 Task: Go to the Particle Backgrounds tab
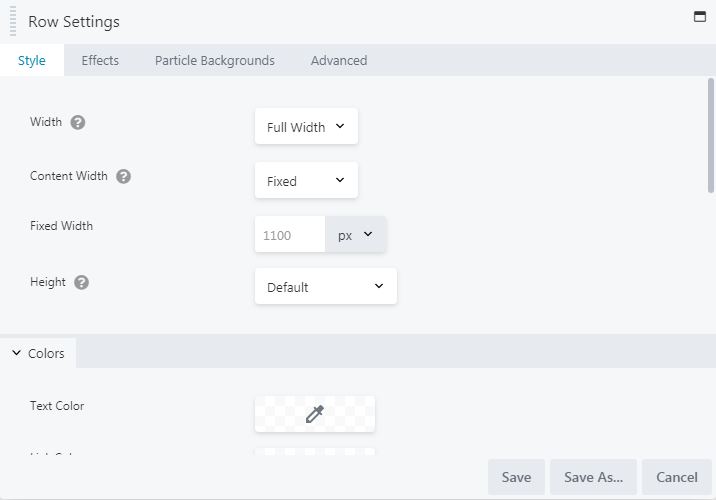coord(215,61)
